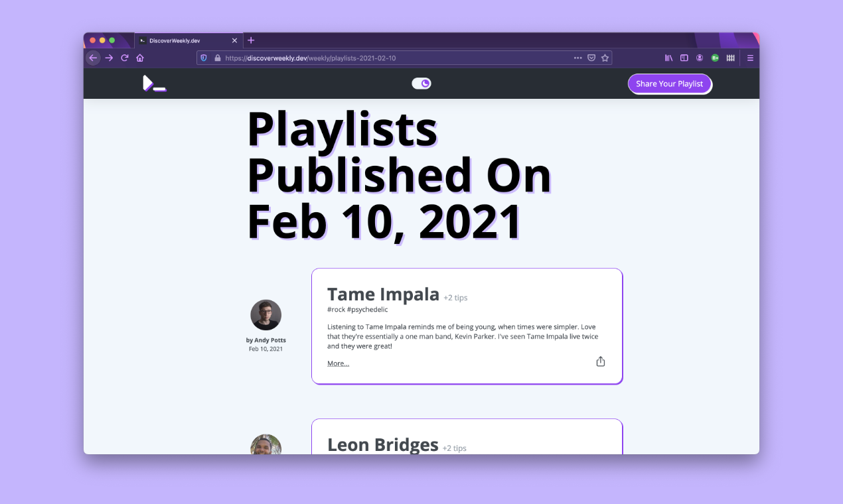Click the +2 tips label beside Tame Impala
This screenshot has height=504, width=843.
point(455,298)
